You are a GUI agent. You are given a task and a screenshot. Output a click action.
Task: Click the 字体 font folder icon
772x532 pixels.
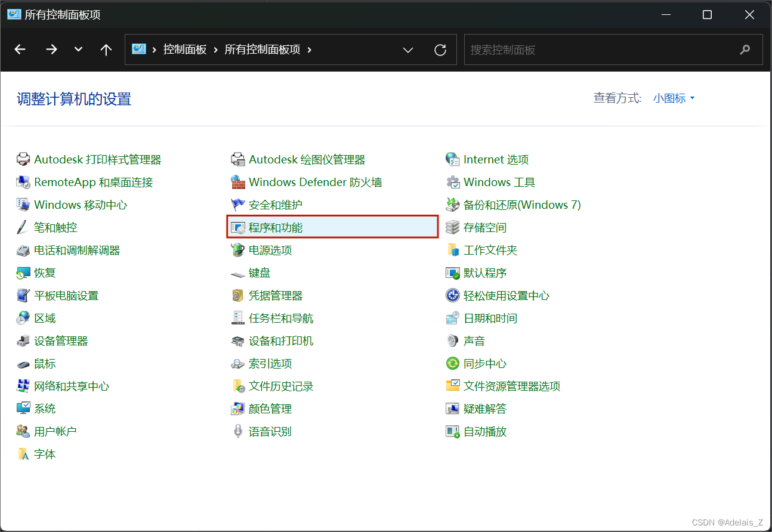point(23,454)
